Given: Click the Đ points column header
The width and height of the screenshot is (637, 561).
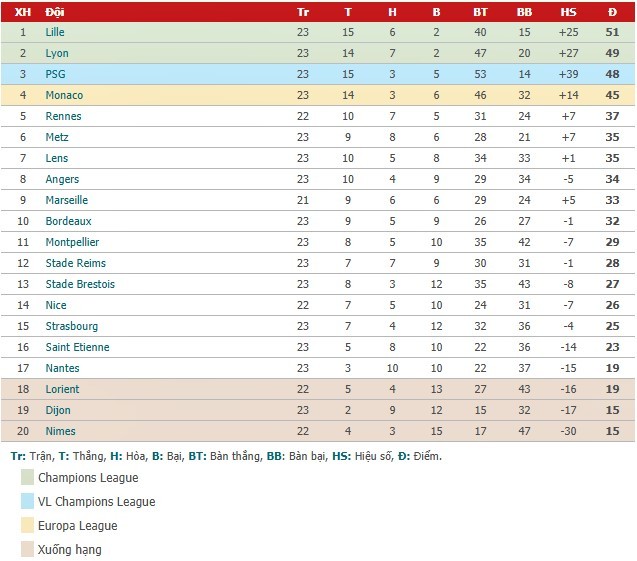Looking at the screenshot, I should (612, 12).
